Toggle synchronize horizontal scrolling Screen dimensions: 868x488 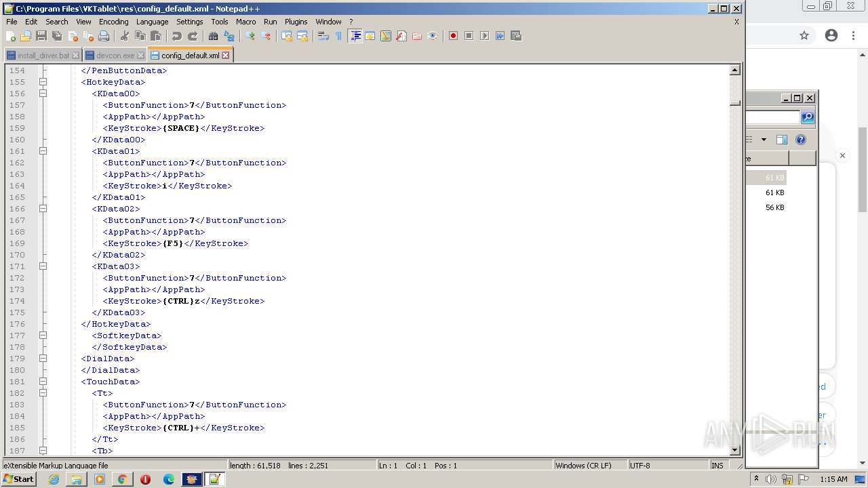click(x=302, y=36)
